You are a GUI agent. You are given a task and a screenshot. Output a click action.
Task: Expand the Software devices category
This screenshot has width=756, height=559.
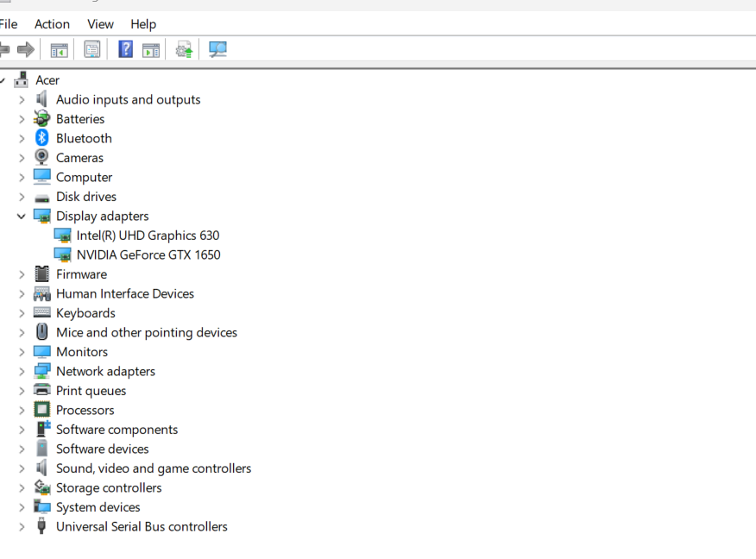click(x=22, y=449)
